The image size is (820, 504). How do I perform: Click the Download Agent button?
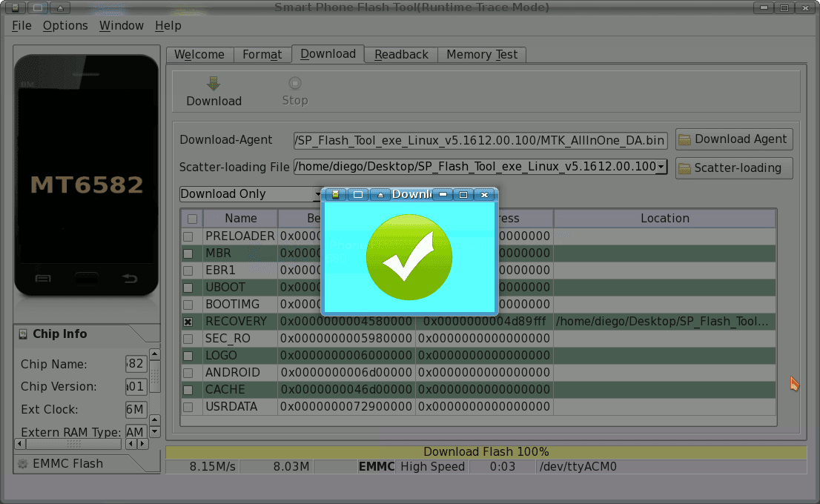coord(734,139)
